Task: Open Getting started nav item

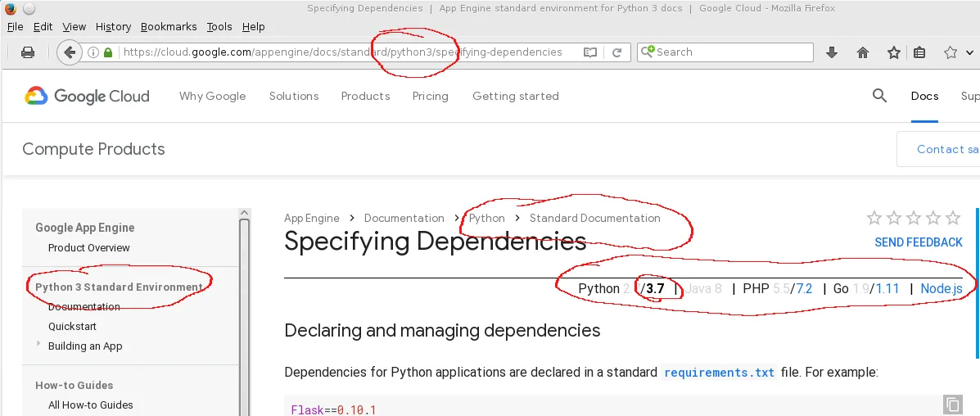Action: point(516,96)
